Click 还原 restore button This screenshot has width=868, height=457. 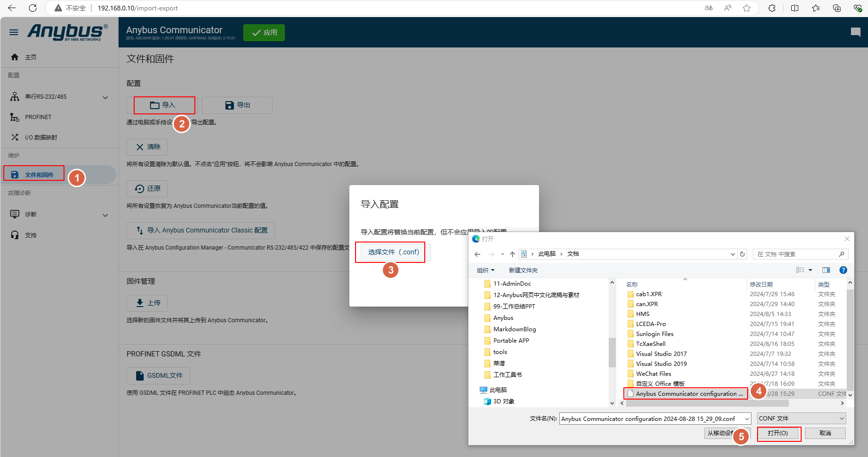point(147,189)
